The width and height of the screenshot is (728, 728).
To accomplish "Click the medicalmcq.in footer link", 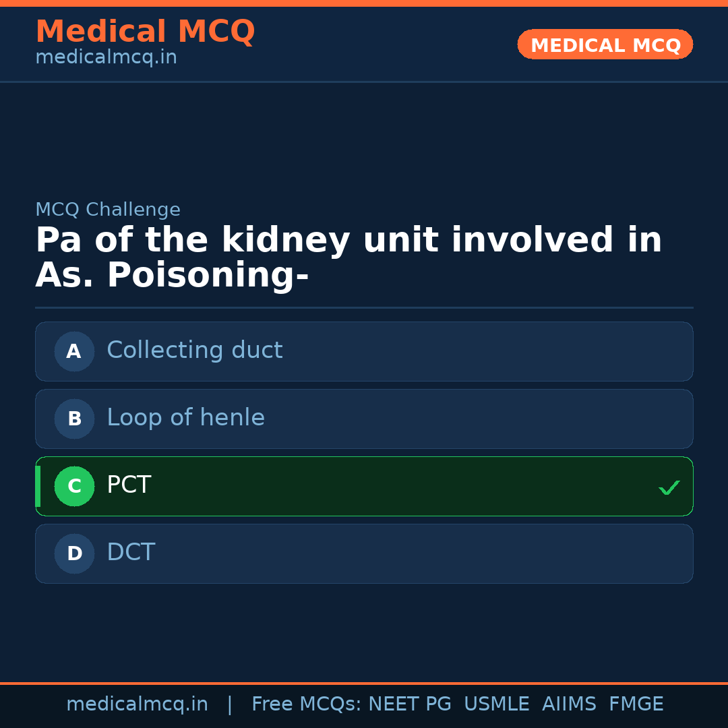I will tap(138, 704).
